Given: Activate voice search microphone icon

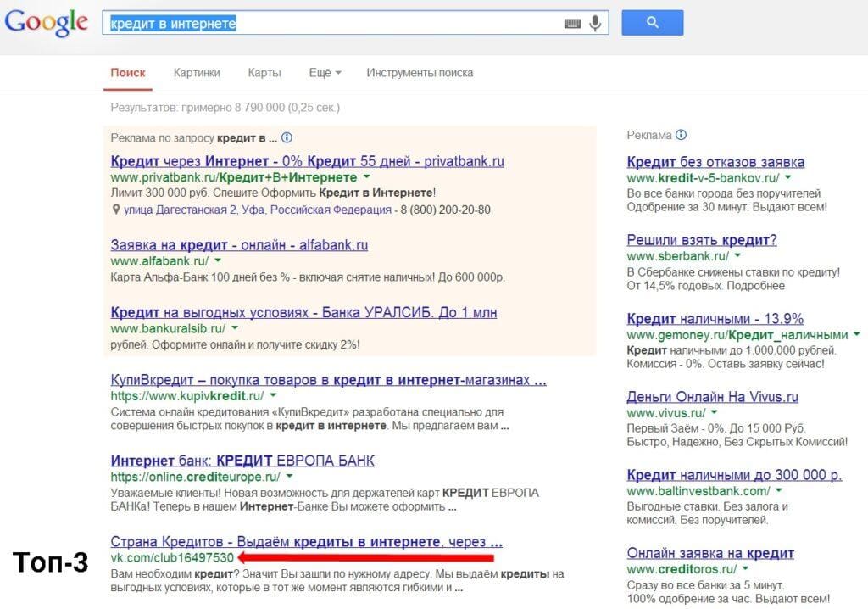Looking at the screenshot, I should [x=595, y=23].
